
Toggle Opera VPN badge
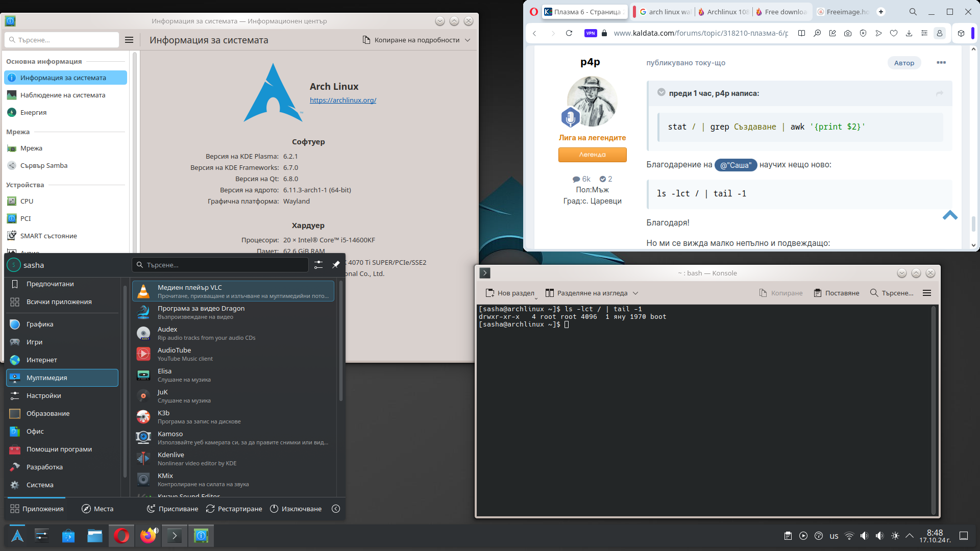pyautogui.click(x=591, y=33)
